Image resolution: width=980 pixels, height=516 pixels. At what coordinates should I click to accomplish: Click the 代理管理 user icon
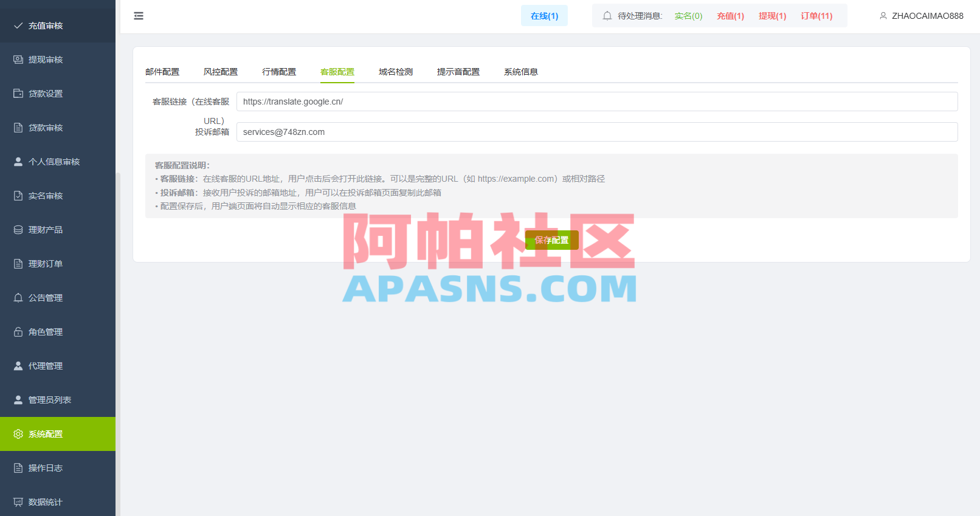point(18,366)
